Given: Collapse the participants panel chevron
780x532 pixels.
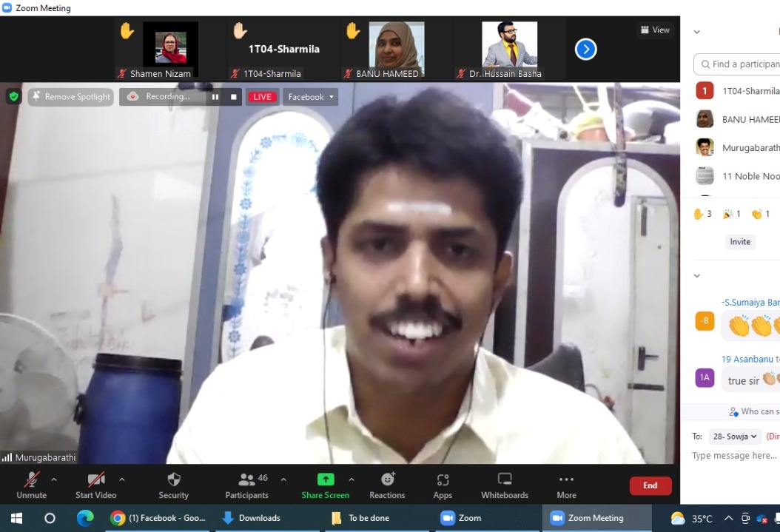Looking at the screenshot, I should point(697,32).
